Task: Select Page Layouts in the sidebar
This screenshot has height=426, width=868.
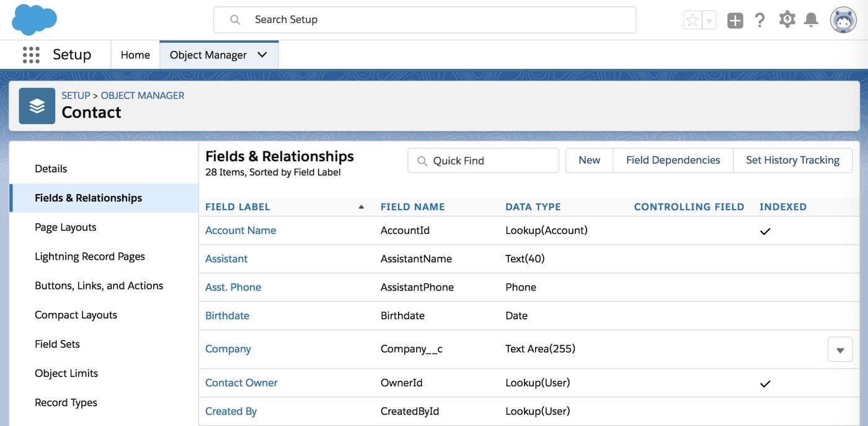Action: point(66,227)
